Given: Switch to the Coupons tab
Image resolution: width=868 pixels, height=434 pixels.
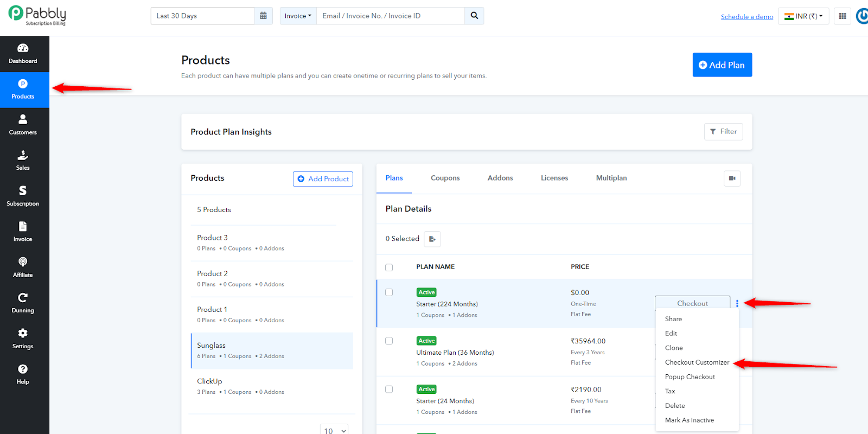Looking at the screenshot, I should [445, 178].
